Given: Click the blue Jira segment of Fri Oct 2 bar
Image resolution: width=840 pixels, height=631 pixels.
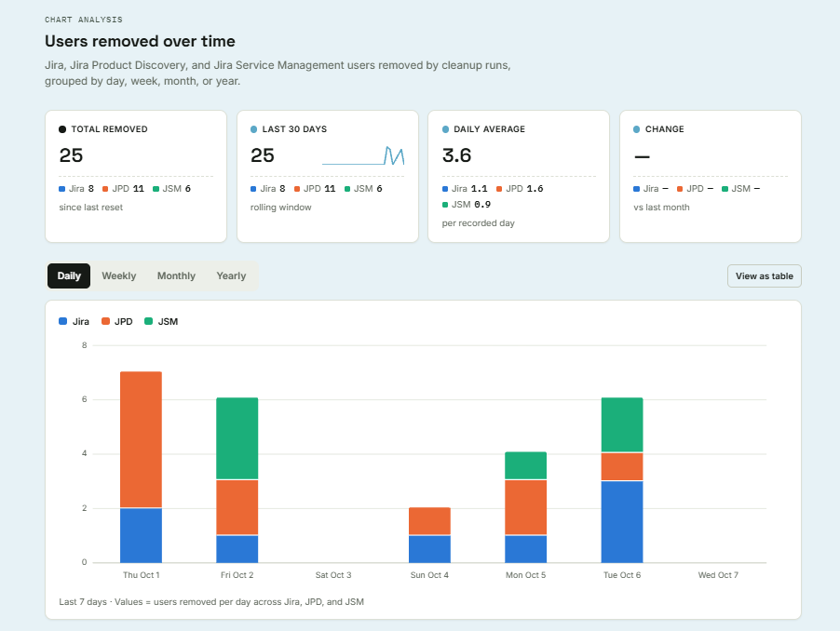Looking at the screenshot, I should [x=237, y=549].
